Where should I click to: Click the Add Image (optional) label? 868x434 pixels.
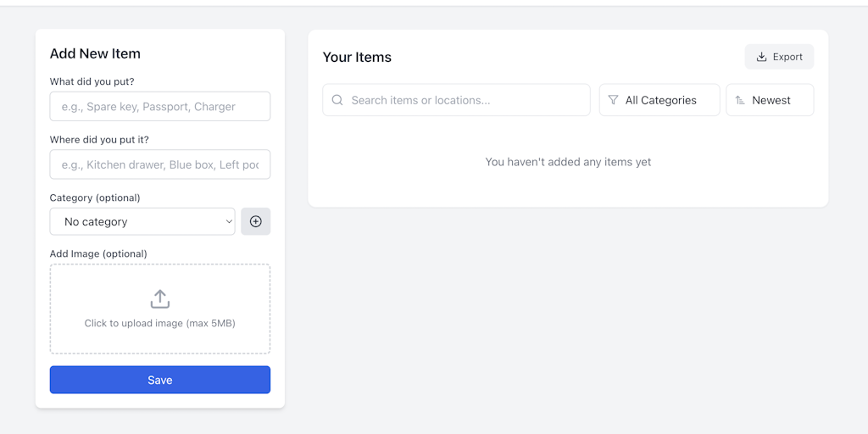98,253
